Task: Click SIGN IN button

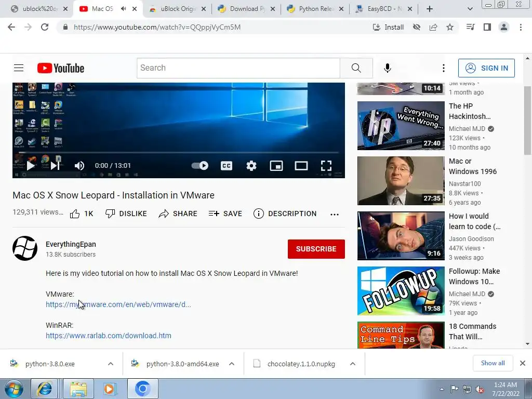Action: click(486, 68)
